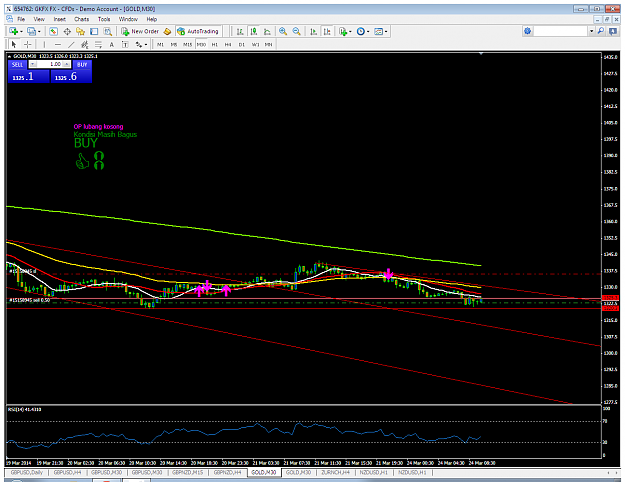Select the Crosshair tool
625x482 pixels.
coord(28,45)
